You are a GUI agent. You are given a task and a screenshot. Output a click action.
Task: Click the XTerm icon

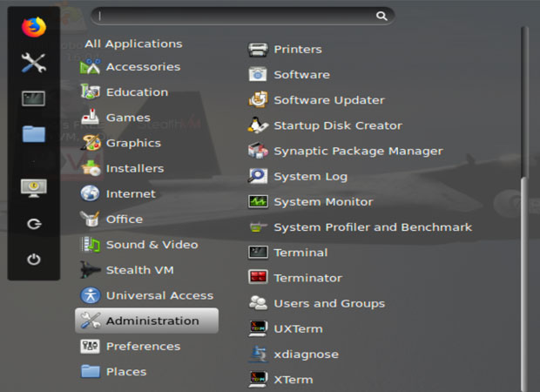pyautogui.click(x=258, y=379)
